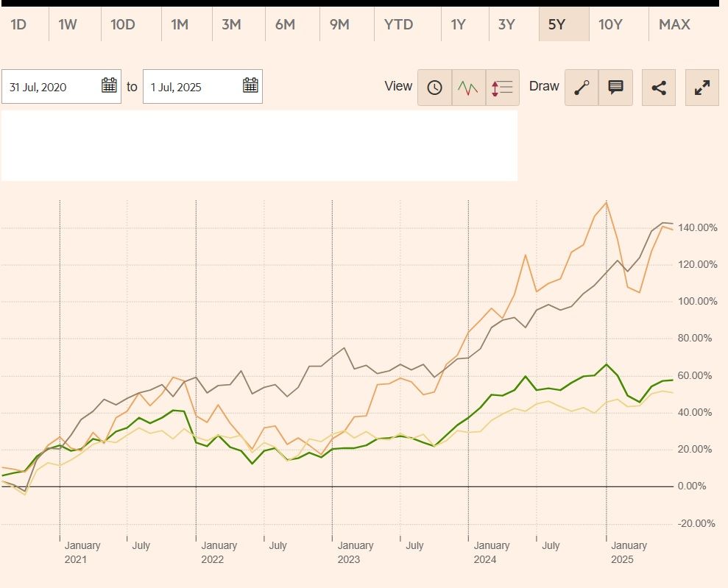
Task: Open the end date calendar picker
Action: [x=250, y=85]
